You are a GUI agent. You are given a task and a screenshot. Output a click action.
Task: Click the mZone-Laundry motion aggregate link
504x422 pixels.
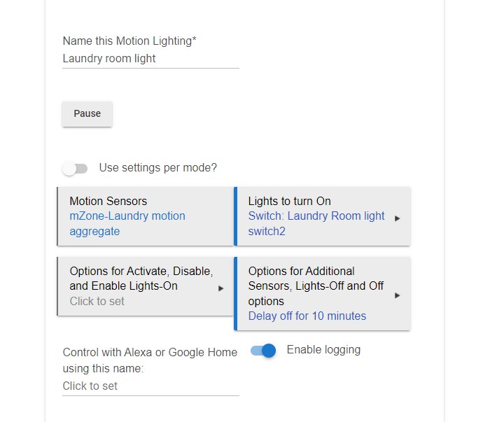point(127,223)
